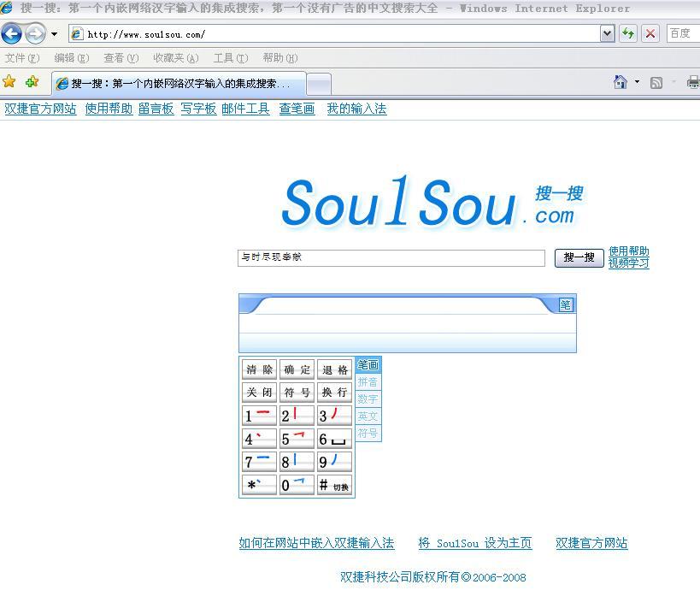This screenshot has height=608, width=700.
Task: Open the 查笔画 link
Action: pos(297,109)
